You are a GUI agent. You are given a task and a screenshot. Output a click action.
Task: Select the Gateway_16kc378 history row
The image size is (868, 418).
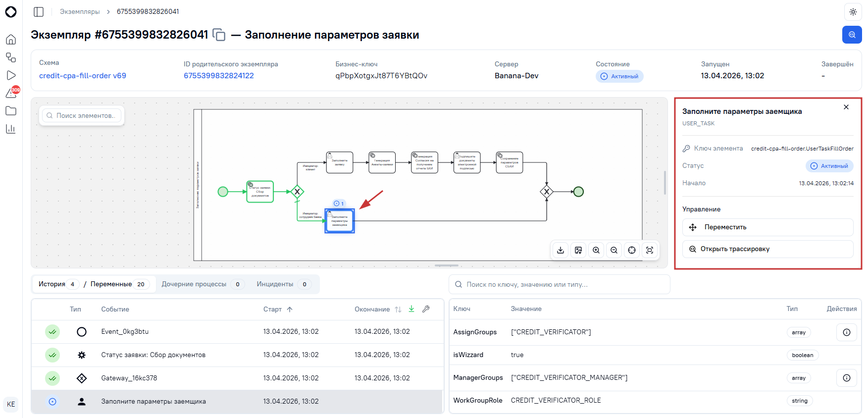(238, 378)
